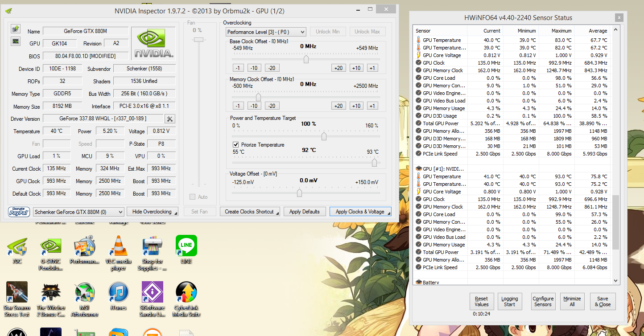Click the Fan speed vertical slider handle
Screen dimensions: 644x336
(199, 39)
